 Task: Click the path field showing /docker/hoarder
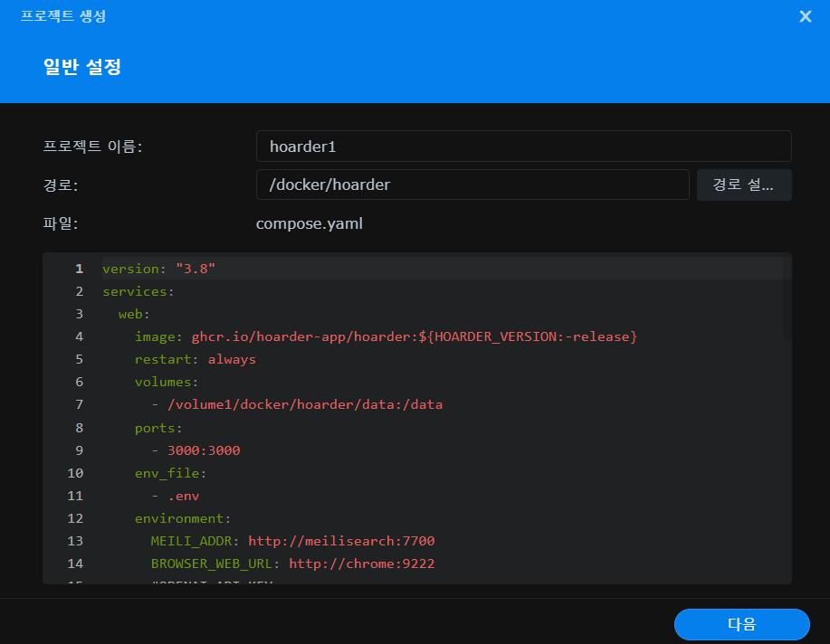tap(472, 185)
